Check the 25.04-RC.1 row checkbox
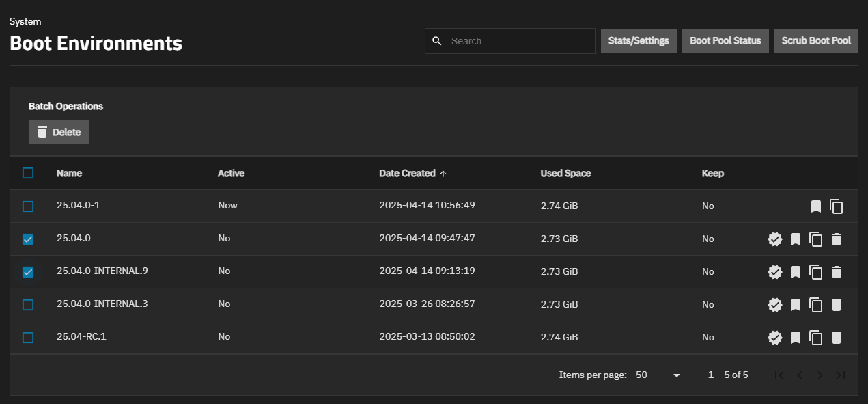Image resolution: width=868 pixels, height=404 pixels. click(x=28, y=338)
